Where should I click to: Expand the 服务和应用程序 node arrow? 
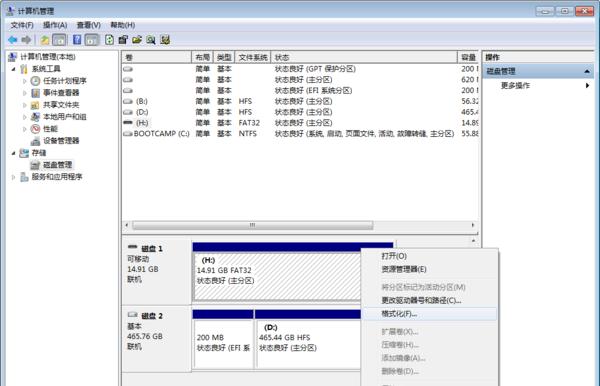pos(13,177)
